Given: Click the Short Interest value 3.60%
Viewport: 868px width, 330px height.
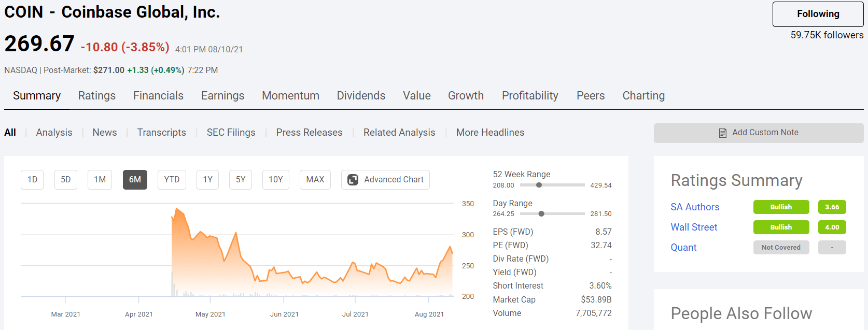Looking at the screenshot, I should (x=600, y=286).
